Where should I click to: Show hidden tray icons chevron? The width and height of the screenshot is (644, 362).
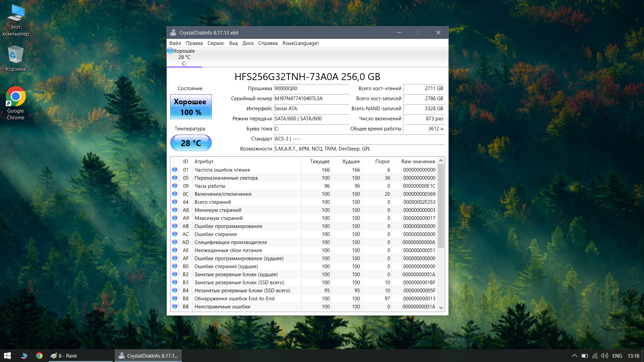pyautogui.click(x=574, y=356)
